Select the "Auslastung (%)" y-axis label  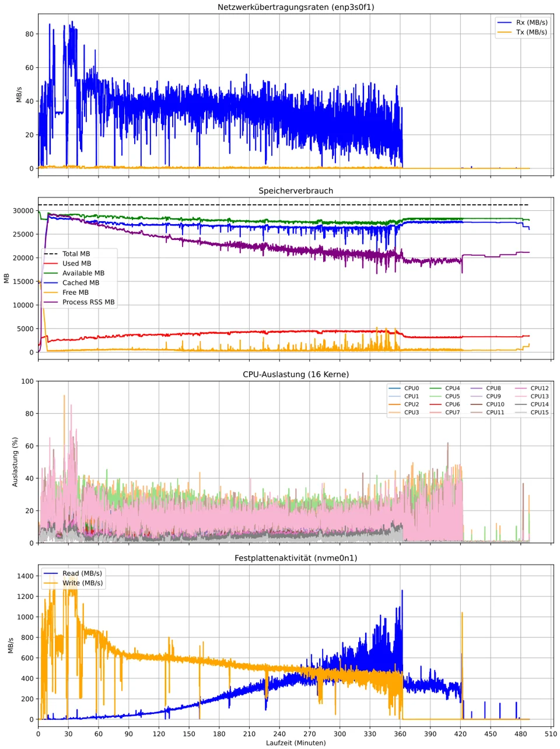tap(16, 462)
